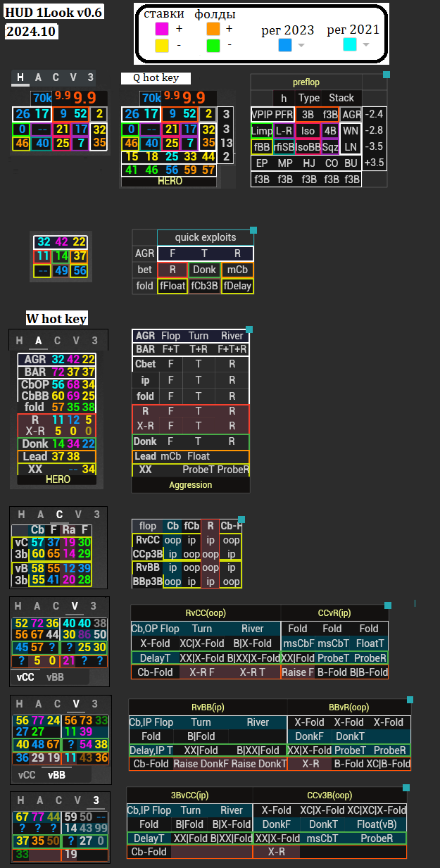Select the A tab above the 56 77 24 row
This screenshot has height=868, width=440.
pyautogui.click(x=39, y=703)
